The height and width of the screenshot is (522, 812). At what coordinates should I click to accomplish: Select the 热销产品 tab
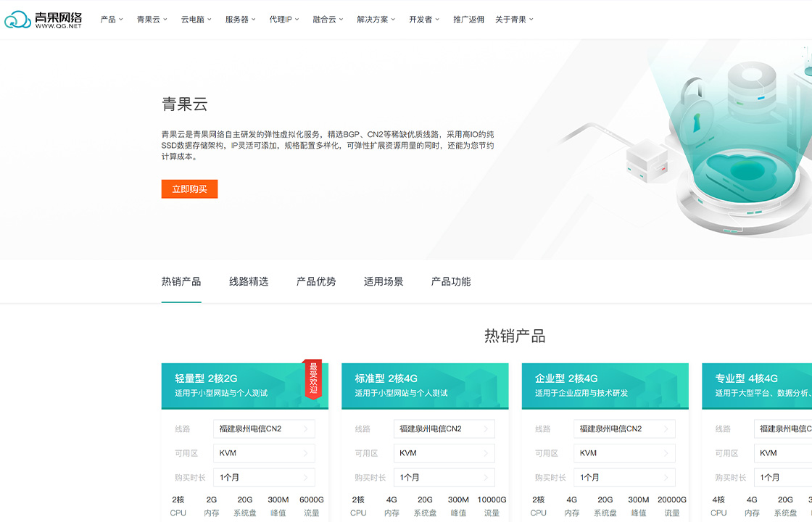pos(181,282)
